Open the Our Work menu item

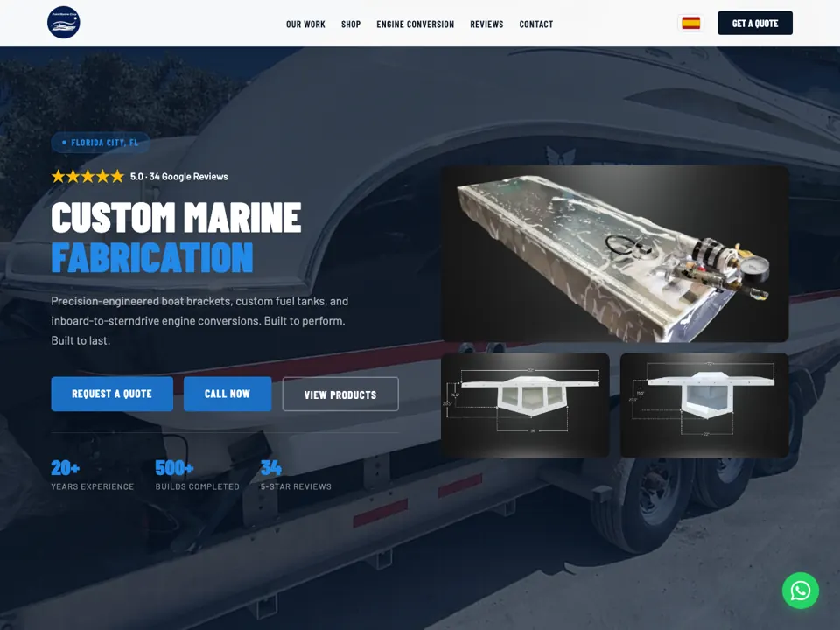click(305, 24)
